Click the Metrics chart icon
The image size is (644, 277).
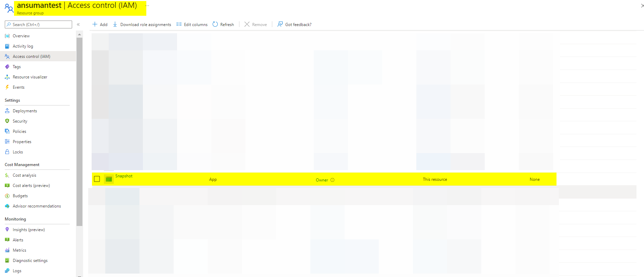pyautogui.click(x=7, y=250)
